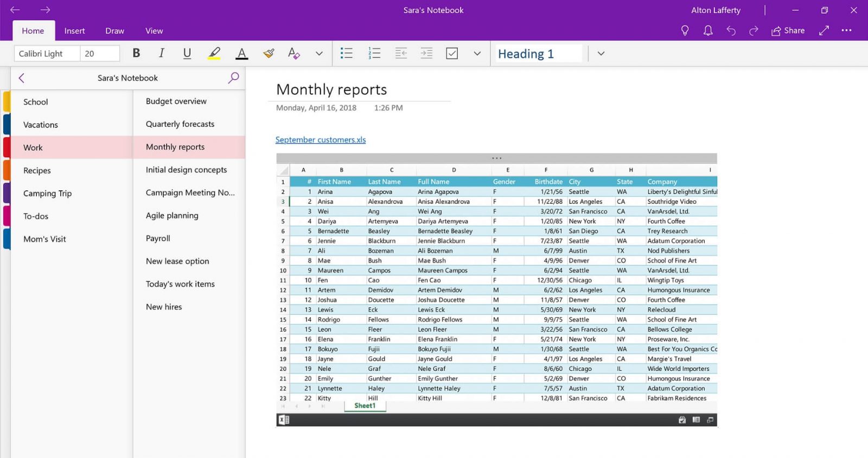The image size is (868, 458).
Task: Click the Sheet1 tab in spreadsheet
Action: tap(365, 406)
